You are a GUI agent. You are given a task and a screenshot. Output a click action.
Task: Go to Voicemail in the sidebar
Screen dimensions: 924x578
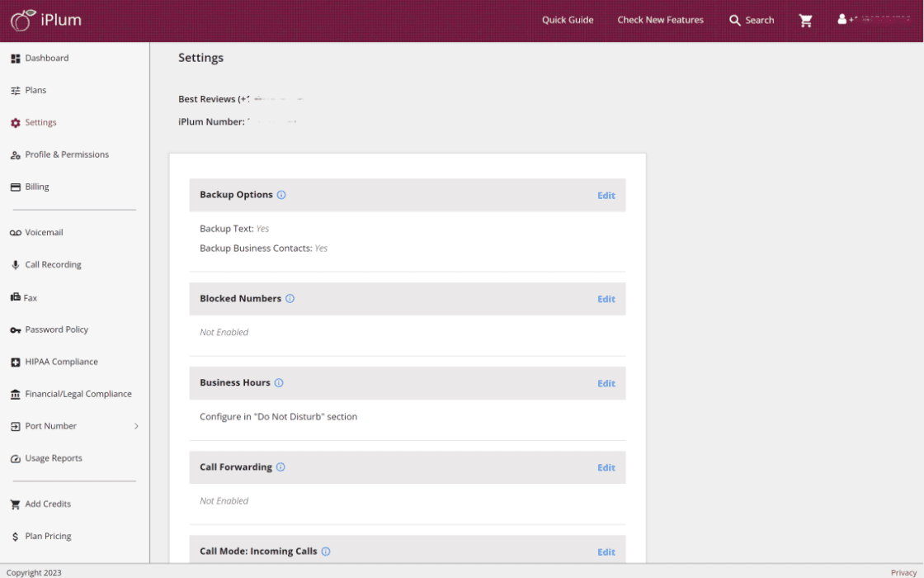coord(44,233)
